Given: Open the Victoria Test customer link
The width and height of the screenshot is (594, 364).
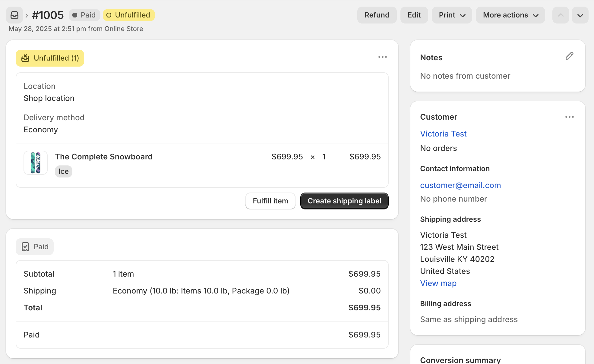Looking at the screenshot, I should pos(443,134).
